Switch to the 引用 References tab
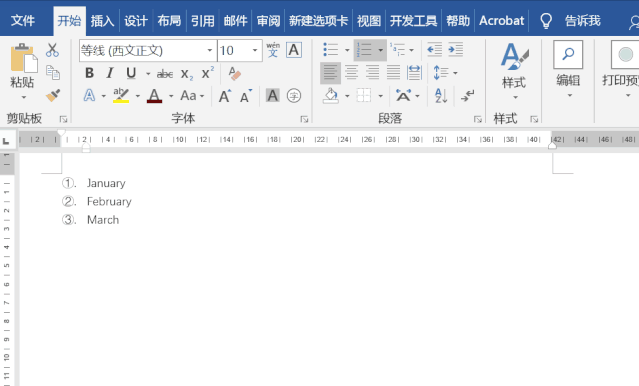639x386 pixels. click(x=203, y=20)
